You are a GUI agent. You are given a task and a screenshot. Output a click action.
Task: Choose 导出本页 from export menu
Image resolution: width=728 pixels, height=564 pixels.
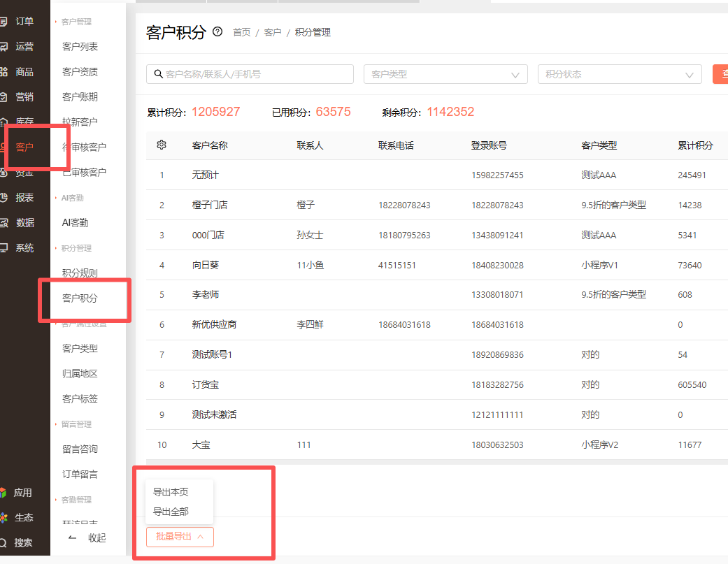coord(171,492)
